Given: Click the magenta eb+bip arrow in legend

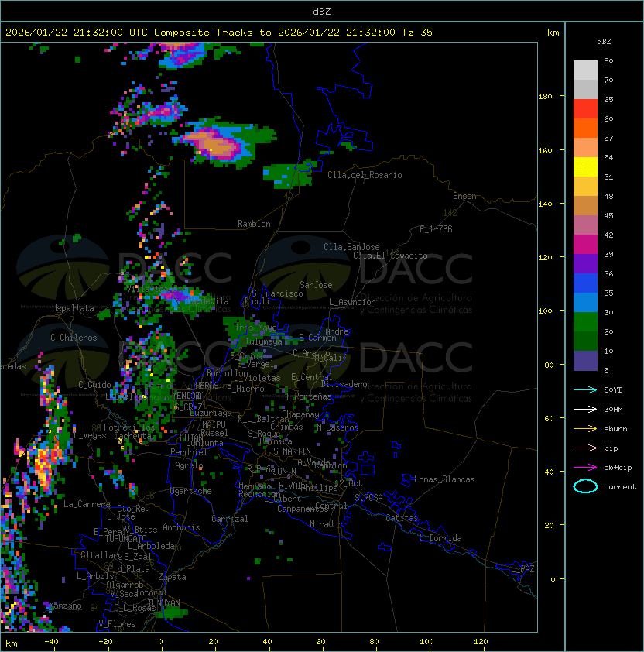Looking at the screenshot, I should (x=585, y=468).
